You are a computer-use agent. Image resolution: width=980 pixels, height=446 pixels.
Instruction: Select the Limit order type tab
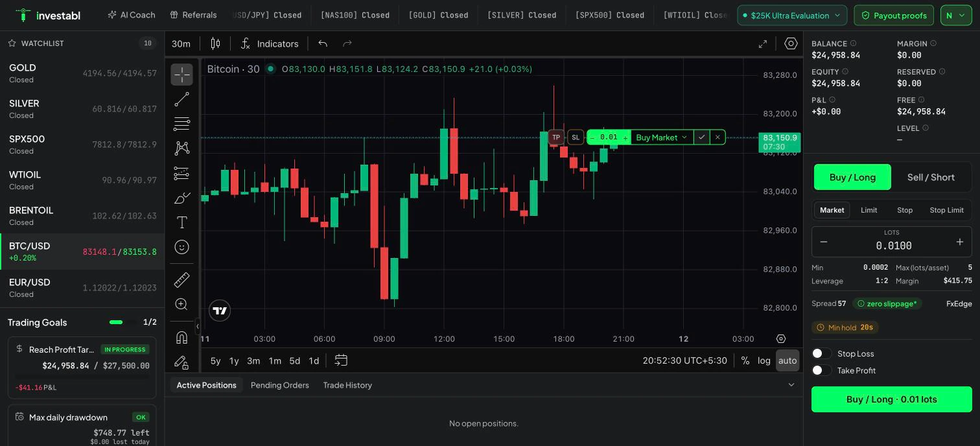[x=869, y=210]
